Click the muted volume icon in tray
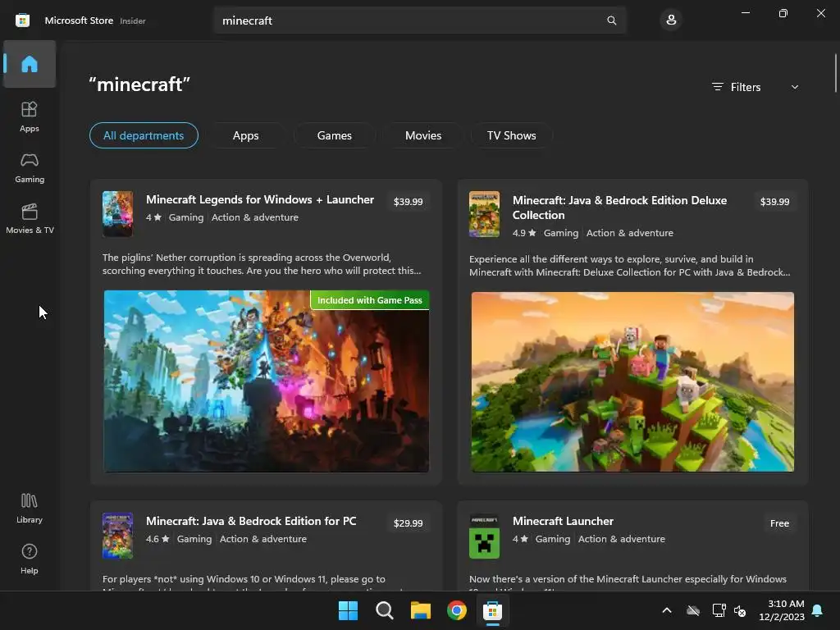Screen dimensions: 840x630 (741, 610)
